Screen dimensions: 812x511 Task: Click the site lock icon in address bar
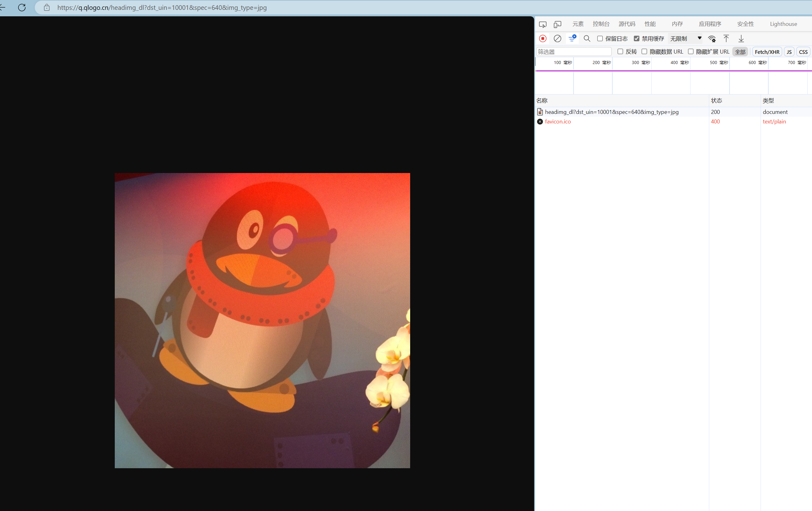point(47,7)
